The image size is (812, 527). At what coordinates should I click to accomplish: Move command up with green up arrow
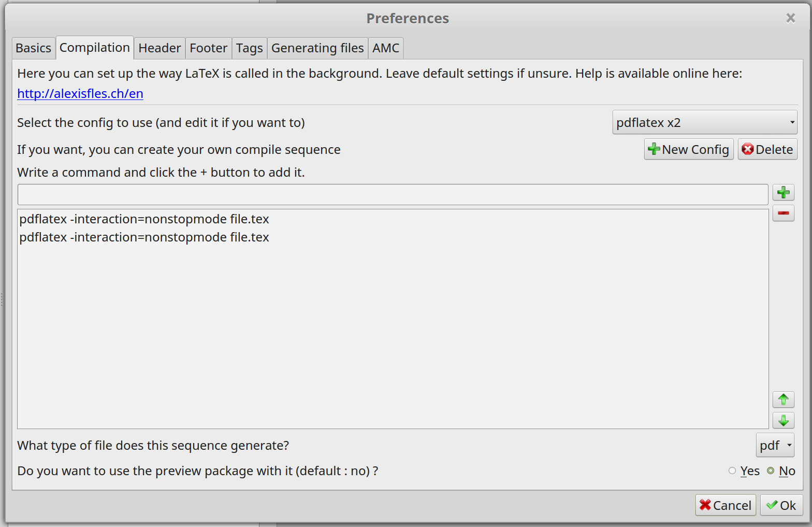click(x=783, y=400)
